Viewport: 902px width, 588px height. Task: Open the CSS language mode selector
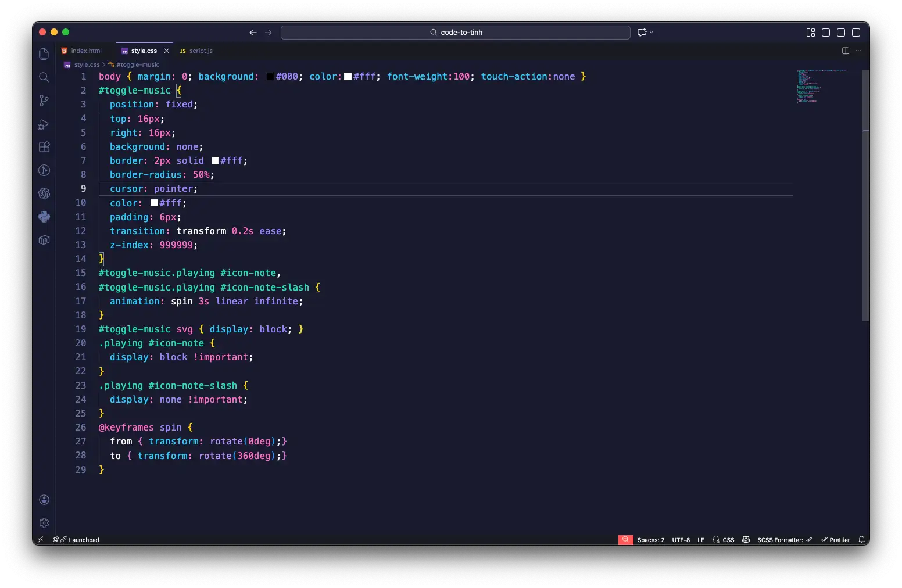pyautogui.click(x=728, y=540)
